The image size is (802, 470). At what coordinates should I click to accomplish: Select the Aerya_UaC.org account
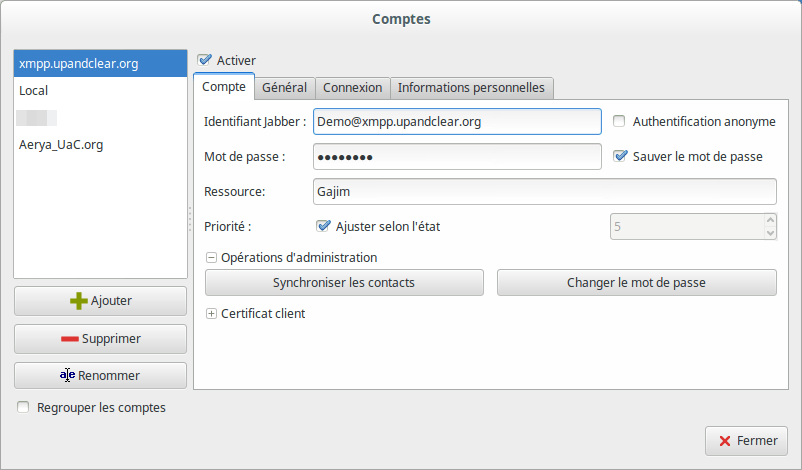pos(100,145)
